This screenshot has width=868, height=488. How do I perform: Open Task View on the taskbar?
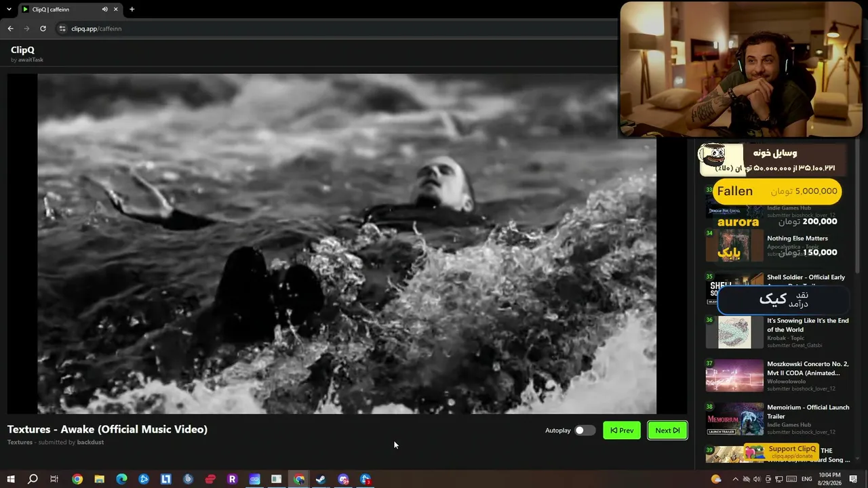click(54, 479)
